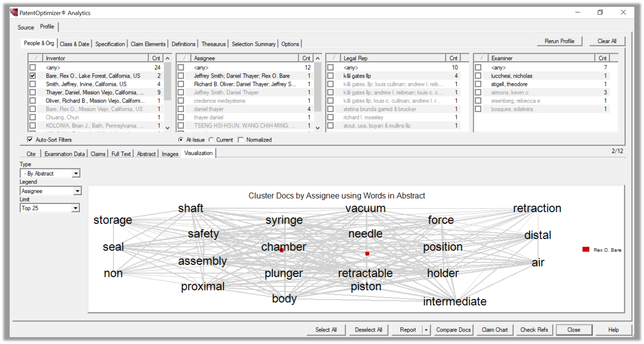Click the Rerun Profile button

tap(559, 41)
